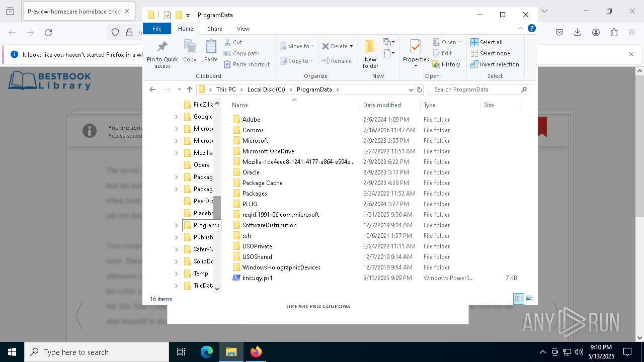Click Pin to Quick access icon
The image size is (644, 362).
(162, 54)
